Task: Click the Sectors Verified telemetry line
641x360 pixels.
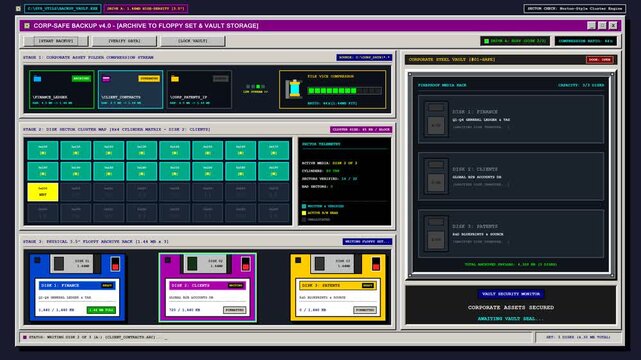Action: click(329, 179)
